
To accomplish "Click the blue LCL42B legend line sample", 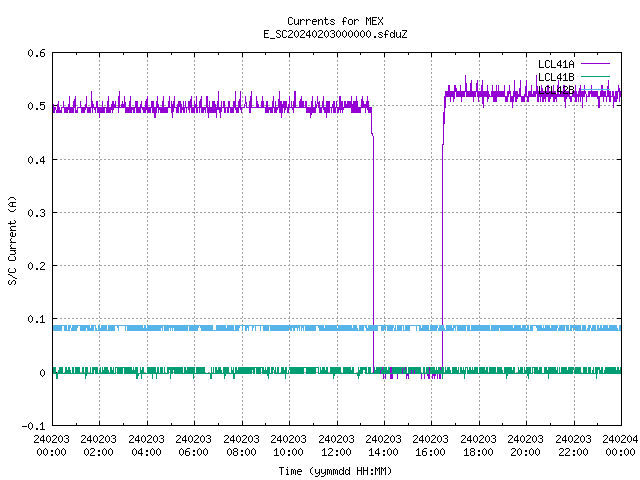I will [595, 89].
